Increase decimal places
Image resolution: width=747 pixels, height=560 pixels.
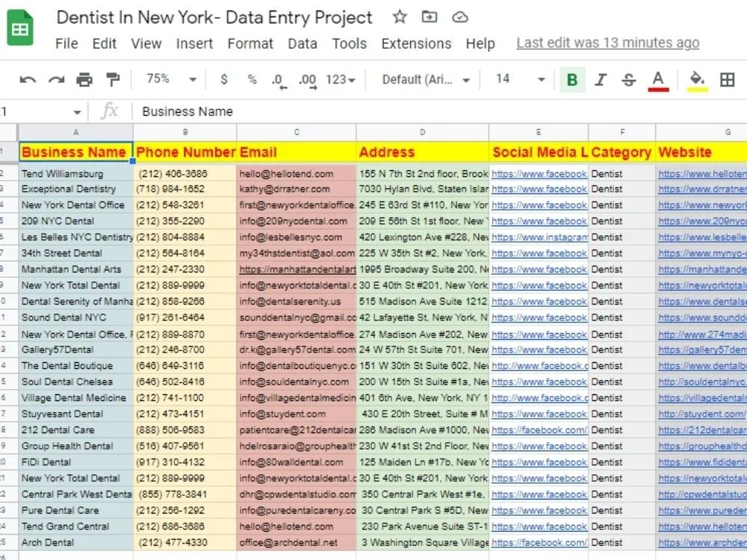tap(308, 81)
